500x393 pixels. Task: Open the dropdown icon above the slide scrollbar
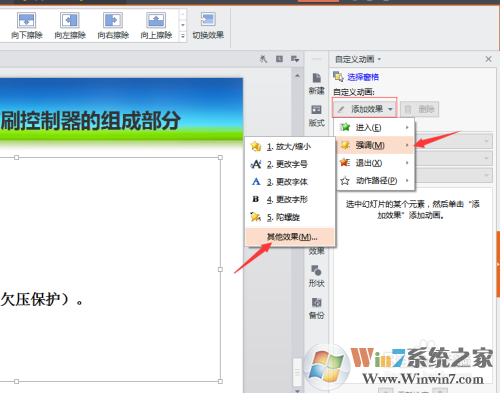pos(295,59)
